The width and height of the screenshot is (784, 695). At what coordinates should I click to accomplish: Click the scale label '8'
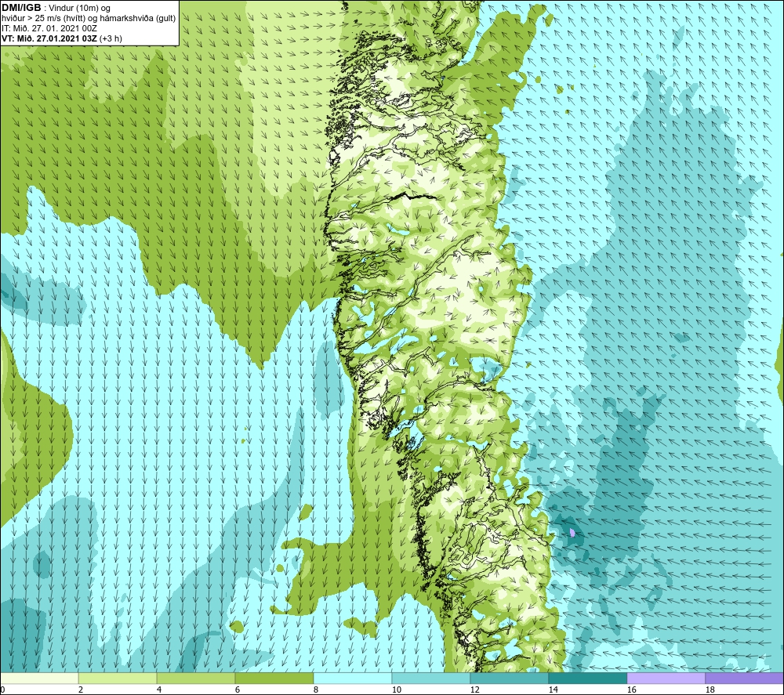[316, 690]
